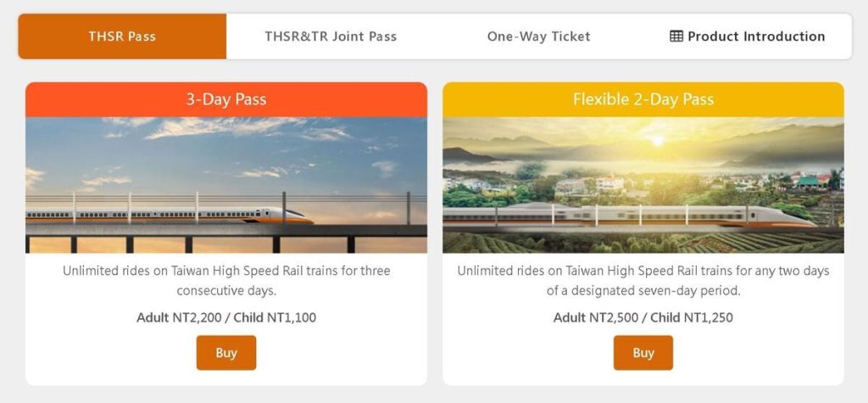Click the Adult NT2,200 price

click(x=175, y=318)
